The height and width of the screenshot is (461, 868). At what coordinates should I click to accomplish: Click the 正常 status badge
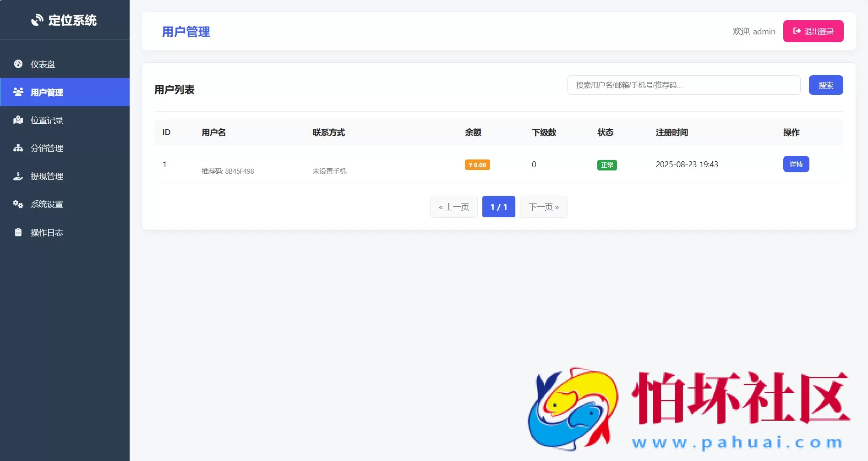pos(606,165)
